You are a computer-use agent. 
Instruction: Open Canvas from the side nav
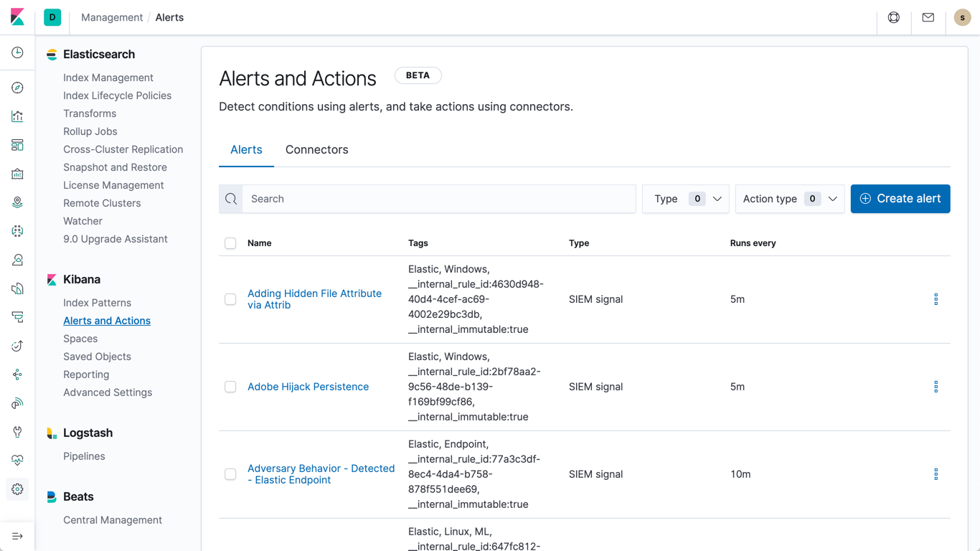pos(17,174)
